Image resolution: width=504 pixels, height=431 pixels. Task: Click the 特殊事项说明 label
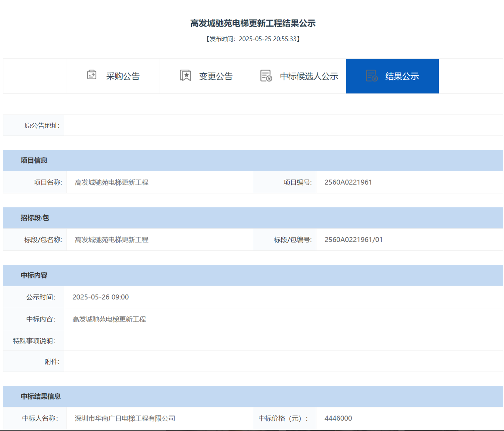coord(34,341)
